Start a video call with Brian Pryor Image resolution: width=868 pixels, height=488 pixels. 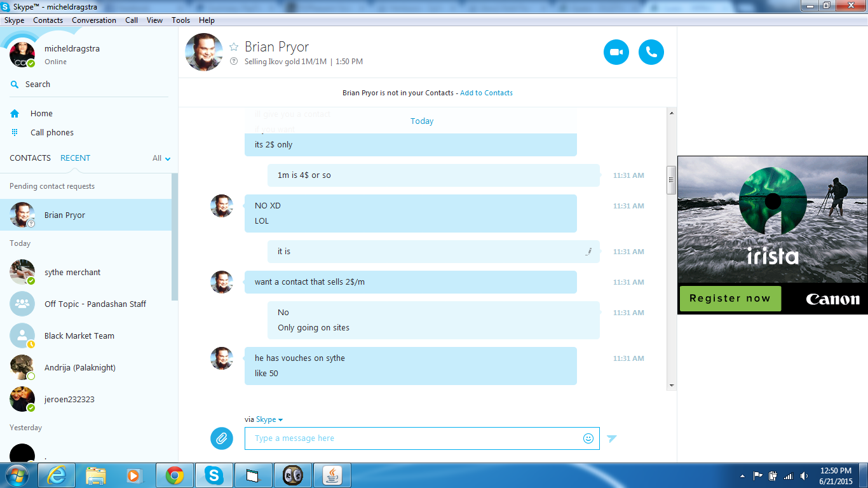(x=616, y=52)
